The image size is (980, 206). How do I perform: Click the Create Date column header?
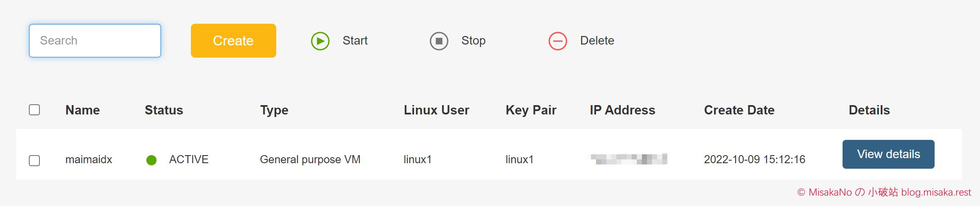[739, 110]
